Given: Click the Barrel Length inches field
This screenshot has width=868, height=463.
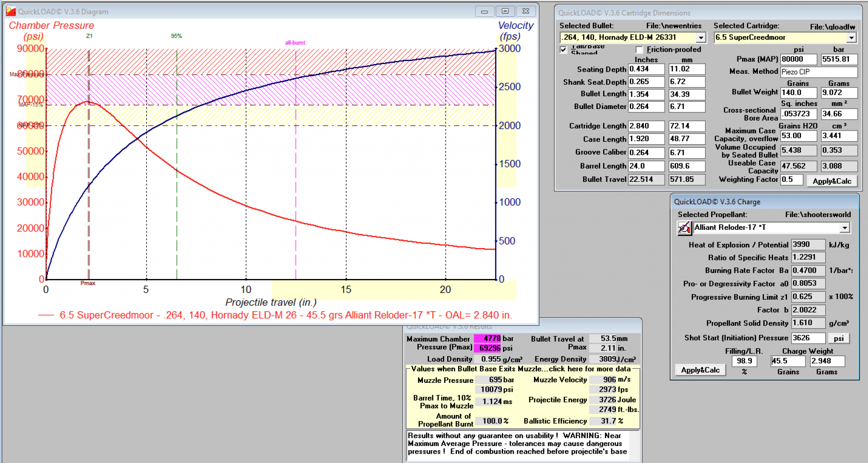Looking at the screenshot, I should point(645,166).
